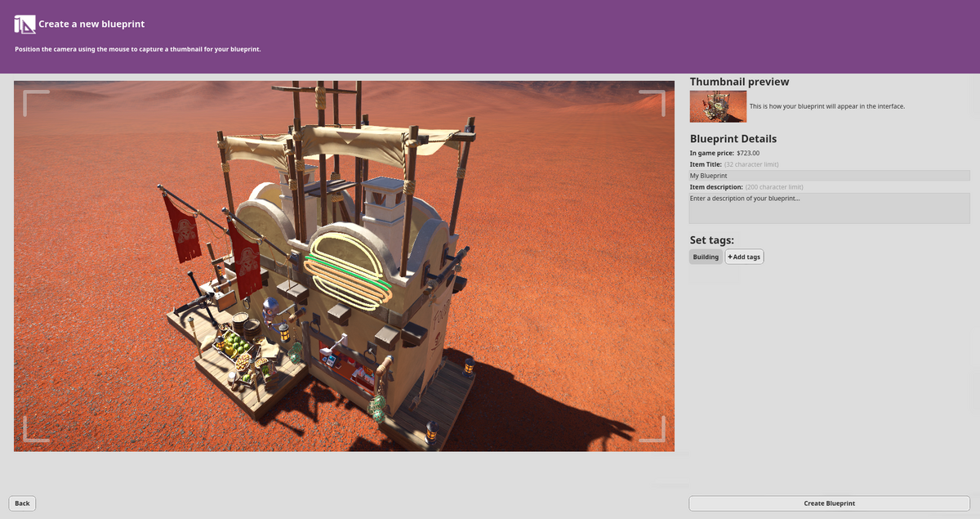
Task: Click the "Position the camera using the mouse" instruction text
Action: 138,50
